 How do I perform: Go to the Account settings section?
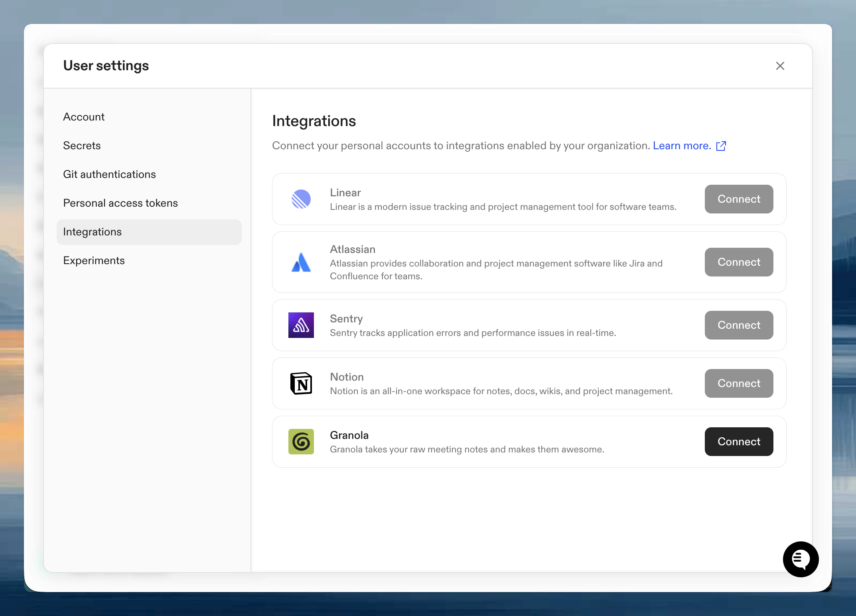click(x=84, y=117)
